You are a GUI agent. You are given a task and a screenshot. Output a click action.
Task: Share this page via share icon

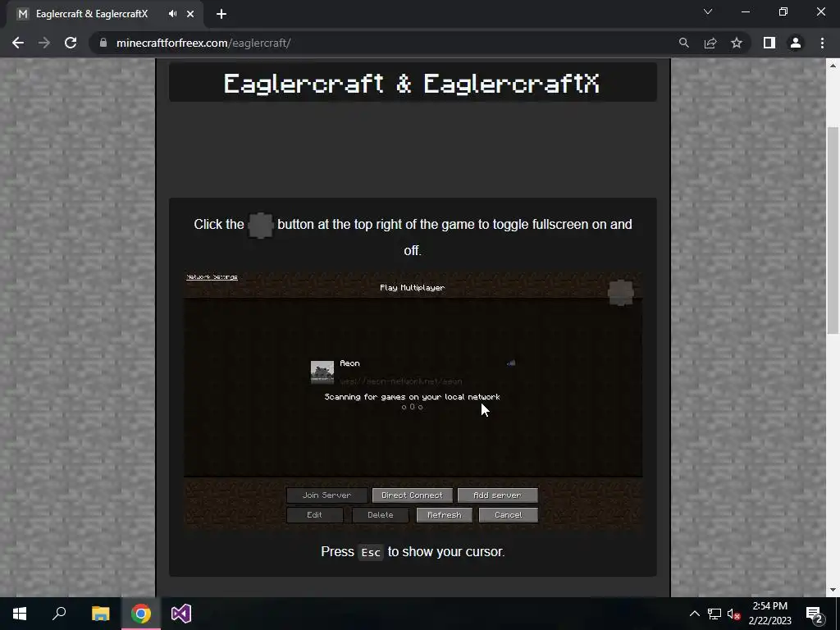click(710, 43)
